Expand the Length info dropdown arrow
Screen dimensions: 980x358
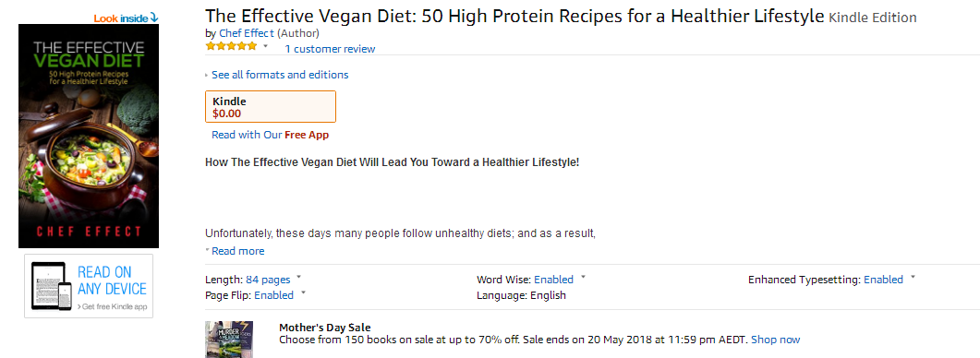(298, 276)
